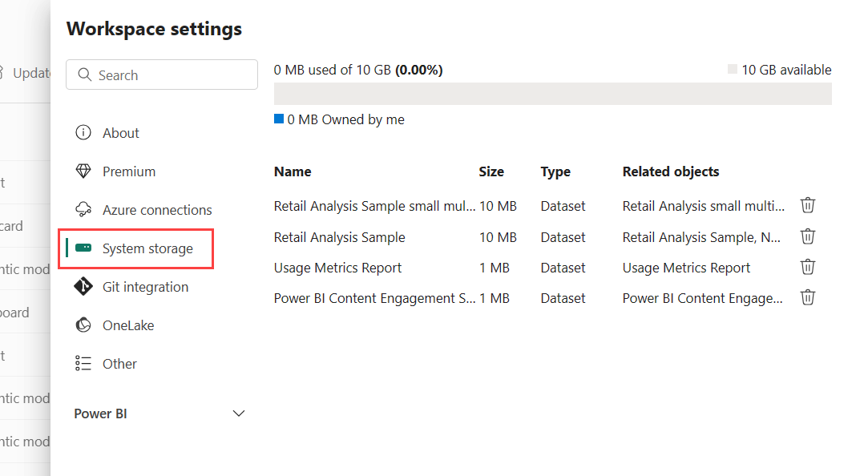Delete the Usage Metrics Report dataset
Image resolution: width=868 pixels, height=476 pixels.
click(x=808, y=268)
